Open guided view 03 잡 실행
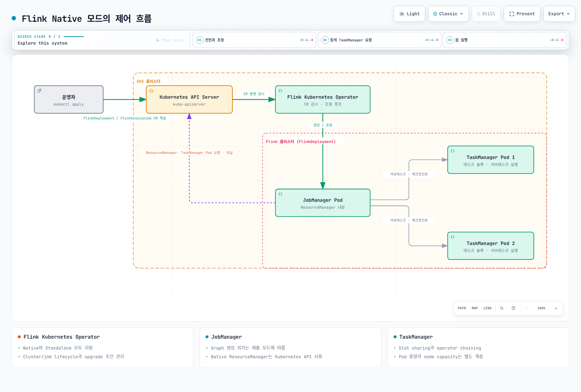Screen dimensions: 581x392 coord(505,40)
